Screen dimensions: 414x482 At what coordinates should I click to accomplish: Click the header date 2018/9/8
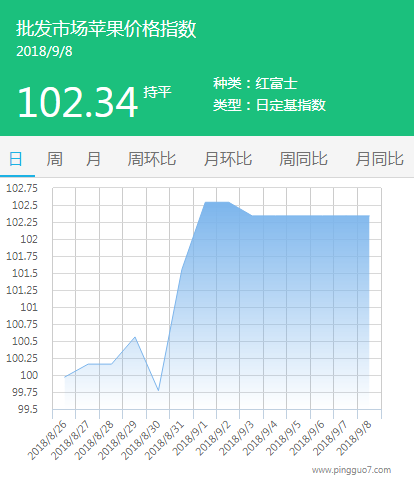tap(44, 51)
